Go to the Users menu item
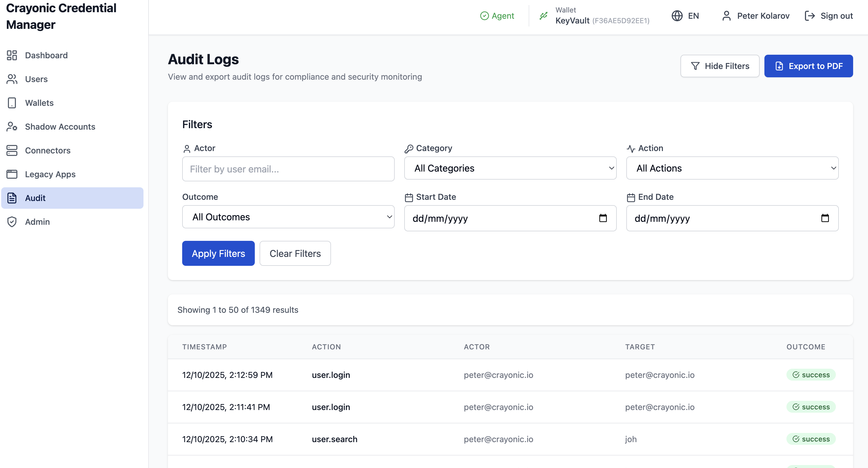The width and height of the screenshot is (868, 468). click(36, 79)
